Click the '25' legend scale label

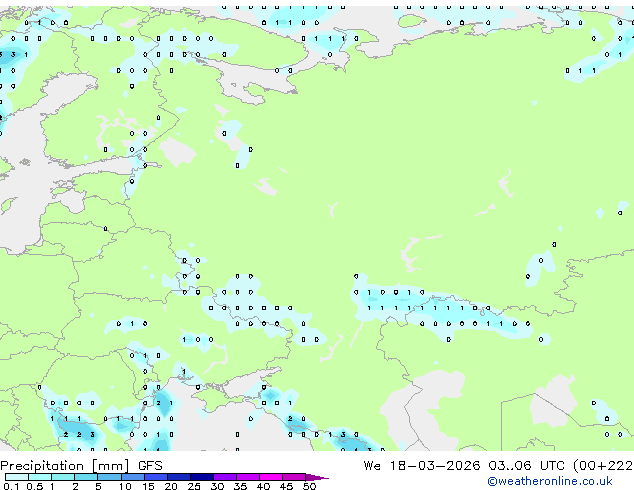click(x=194, y=486)
